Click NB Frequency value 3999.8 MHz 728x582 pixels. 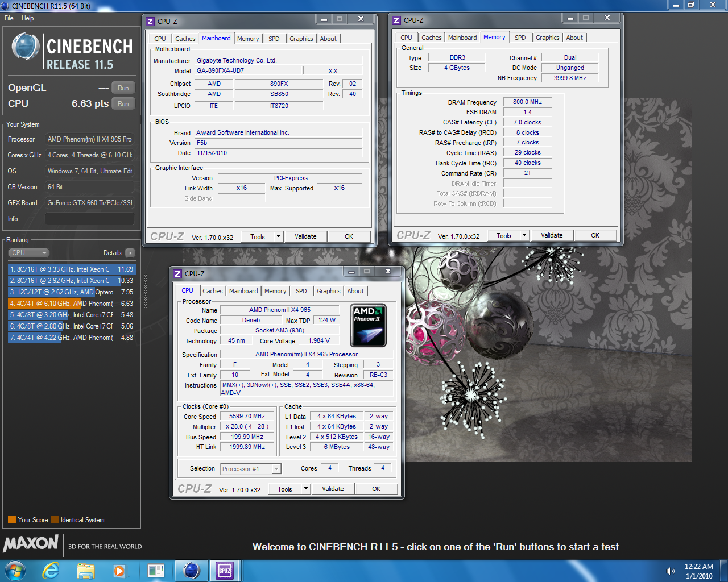[570, 78]
